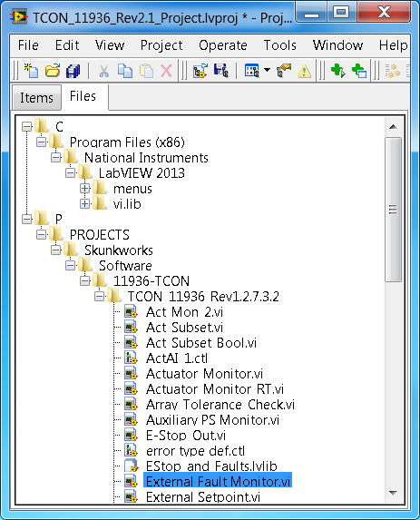Select Actuator Monitor.vi file
The height and width of the screenshot is (520, 420).
tap(204, 374)
